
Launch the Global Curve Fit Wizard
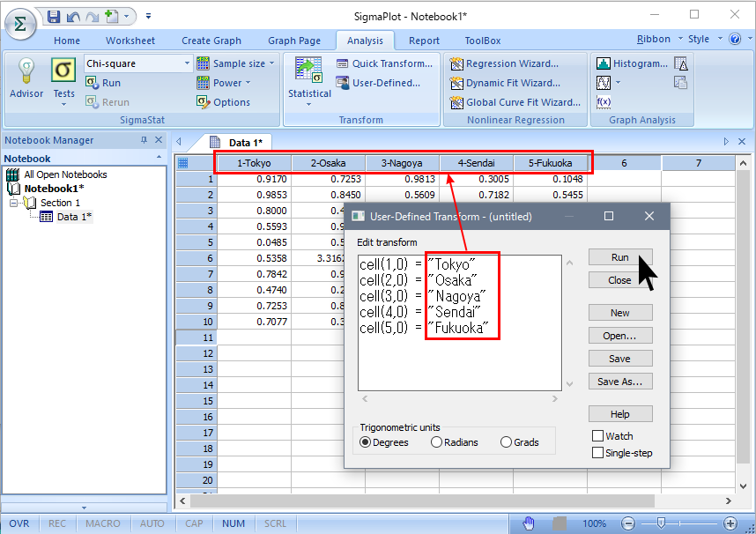pyautogui.click(x=515, y=102)
